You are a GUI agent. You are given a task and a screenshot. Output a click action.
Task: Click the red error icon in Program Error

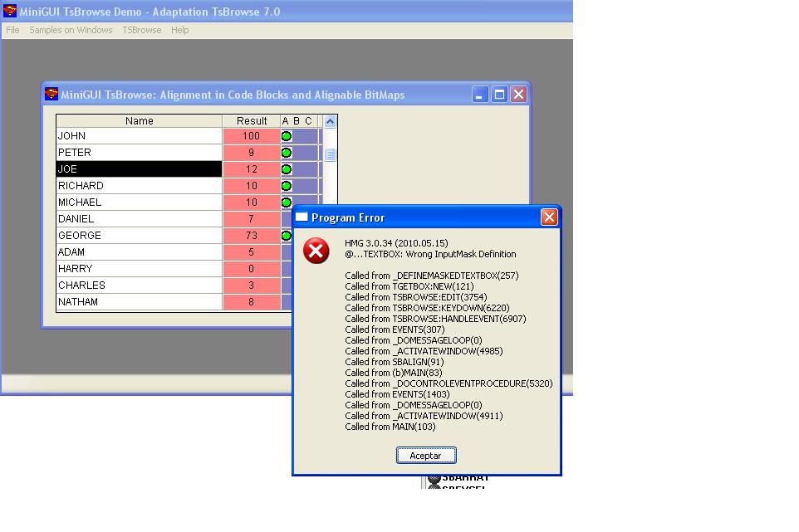click(316, 250)
